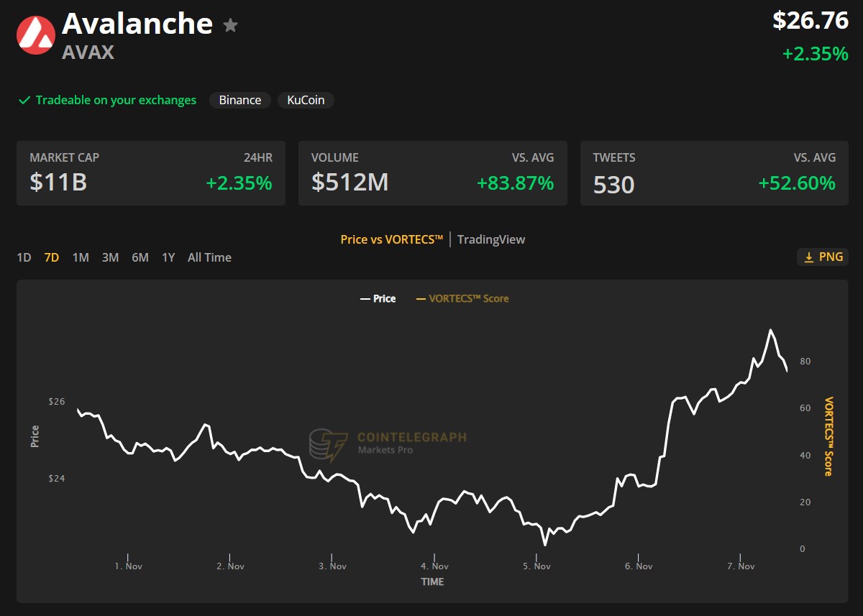Click the Market Cap stat card
Viewport: 863px width, 616px height.
pyautogui.click(x=151, y=173)
